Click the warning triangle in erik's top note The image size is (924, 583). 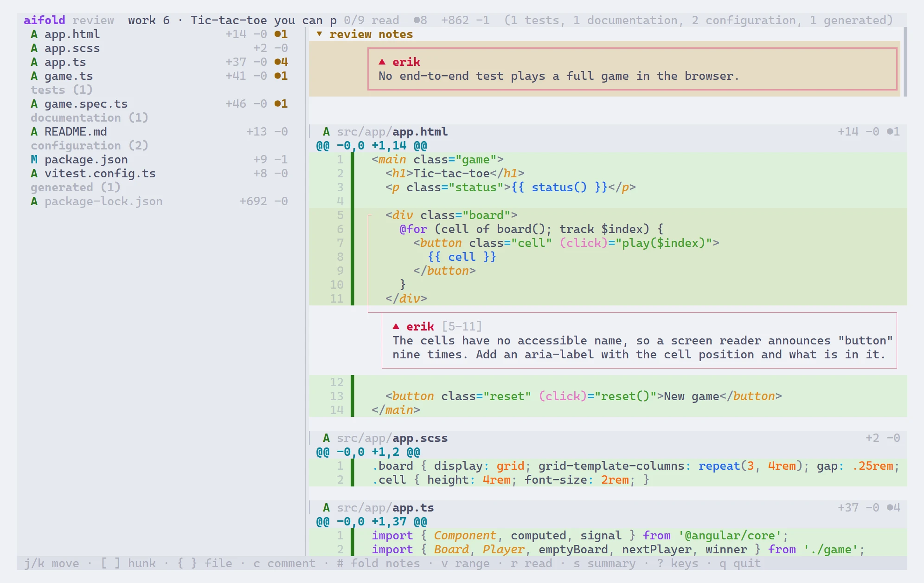pyautogui.click(x=382, y=62)
